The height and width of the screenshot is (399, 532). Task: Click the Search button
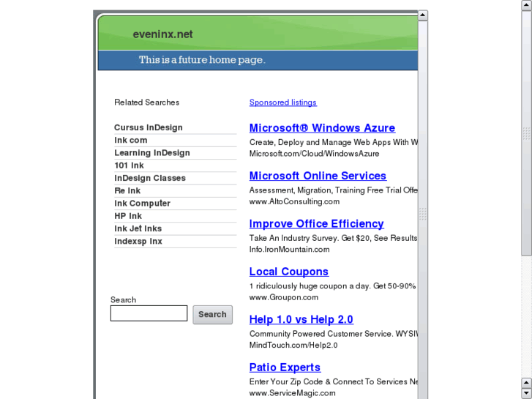click(212, 315)
